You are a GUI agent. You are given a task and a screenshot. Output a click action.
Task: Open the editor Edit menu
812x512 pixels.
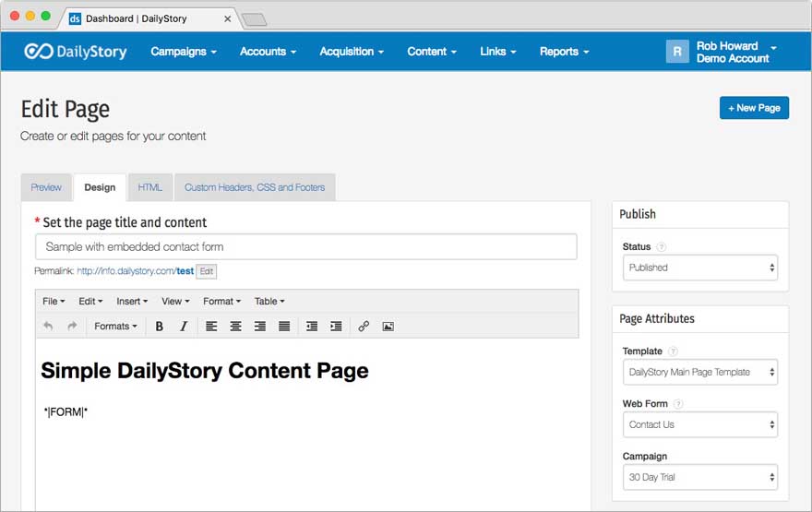90,302
